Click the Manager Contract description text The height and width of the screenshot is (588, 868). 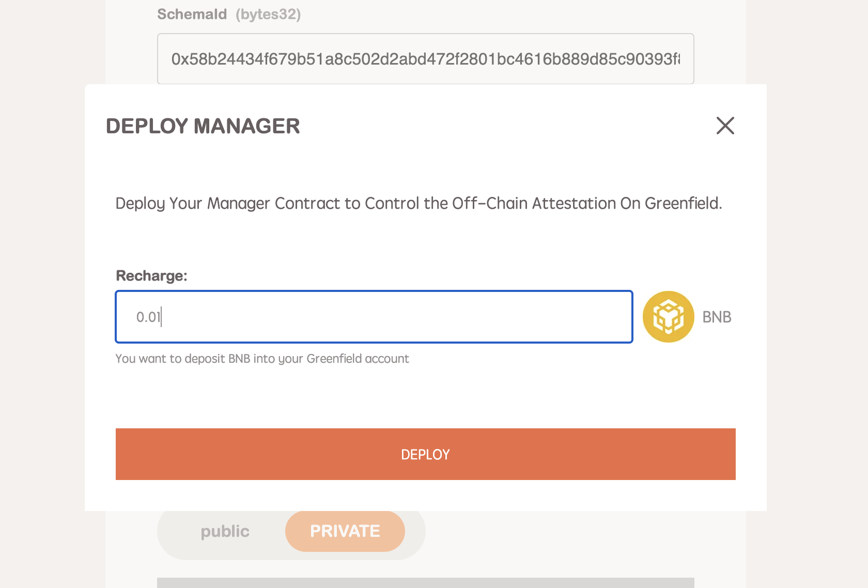[419, 203]
